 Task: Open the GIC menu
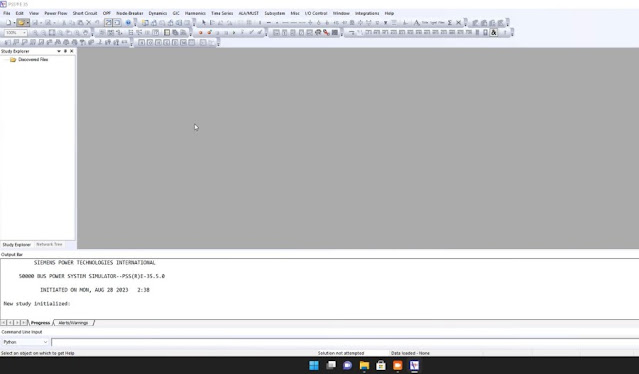click(x=176, y=13)
